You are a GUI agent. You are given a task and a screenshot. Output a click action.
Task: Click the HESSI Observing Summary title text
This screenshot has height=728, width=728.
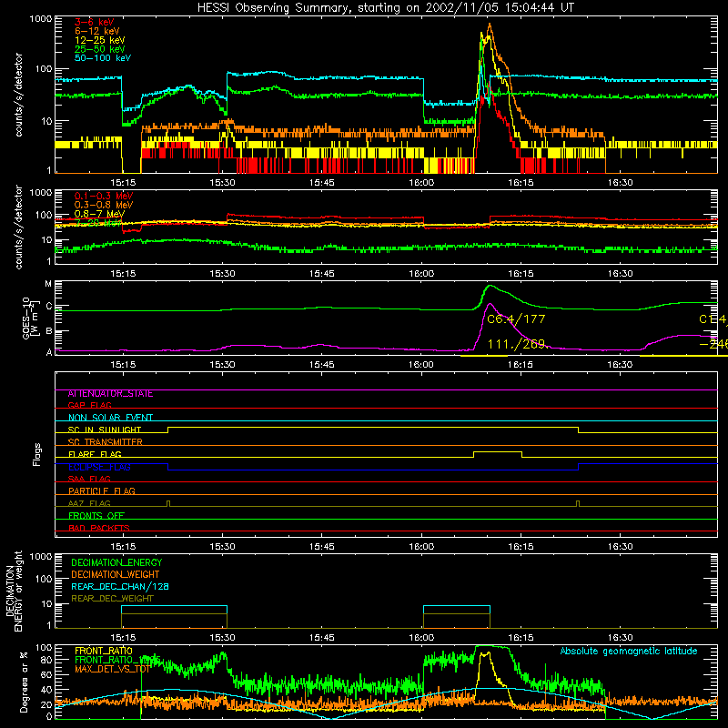[385, 8]
